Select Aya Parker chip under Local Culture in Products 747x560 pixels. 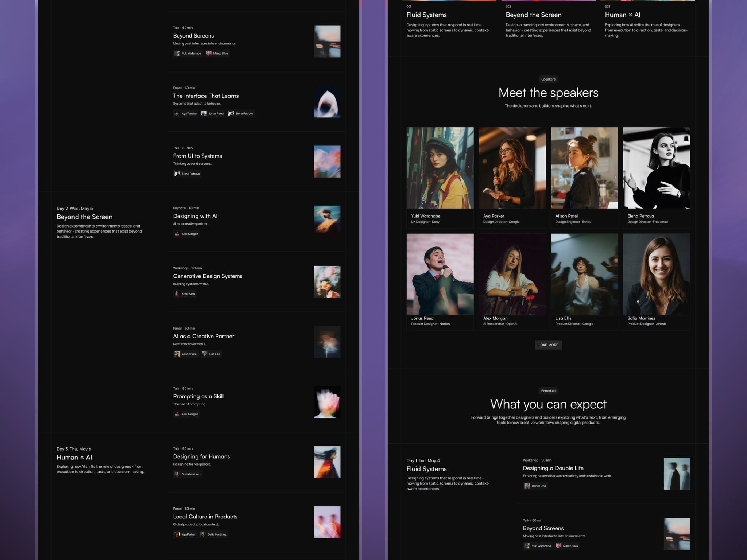[x=185, y=534]
